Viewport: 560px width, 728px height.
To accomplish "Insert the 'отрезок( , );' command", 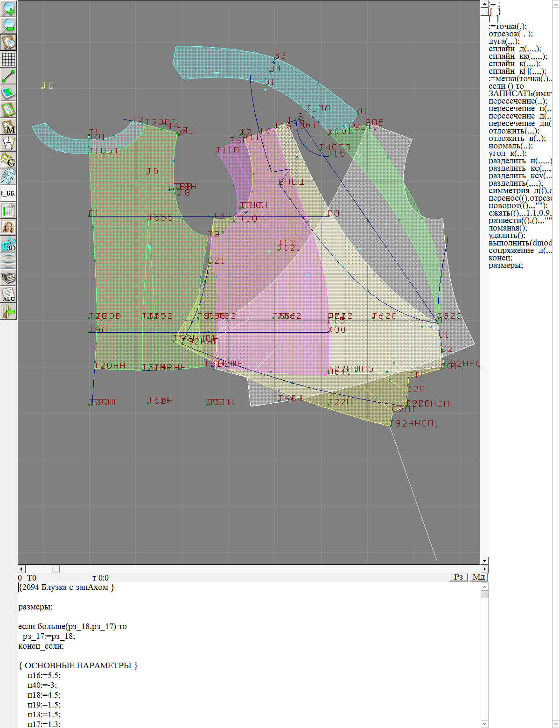I will [x=511, y=34].
